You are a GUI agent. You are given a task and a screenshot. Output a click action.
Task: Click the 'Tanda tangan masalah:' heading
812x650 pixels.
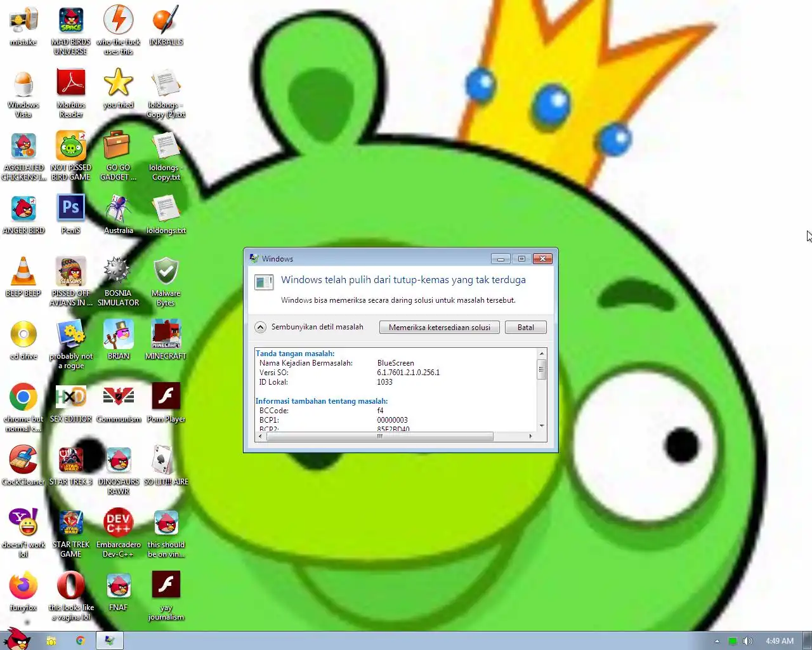295,354
